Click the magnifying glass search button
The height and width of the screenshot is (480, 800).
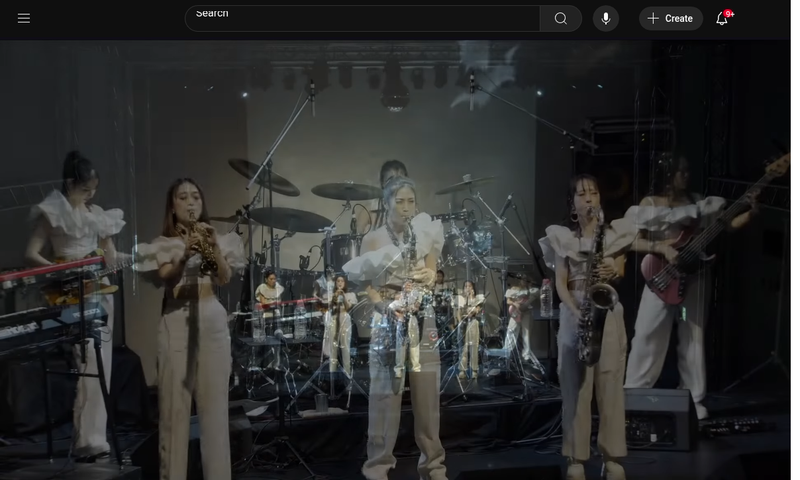coord(561,18)
